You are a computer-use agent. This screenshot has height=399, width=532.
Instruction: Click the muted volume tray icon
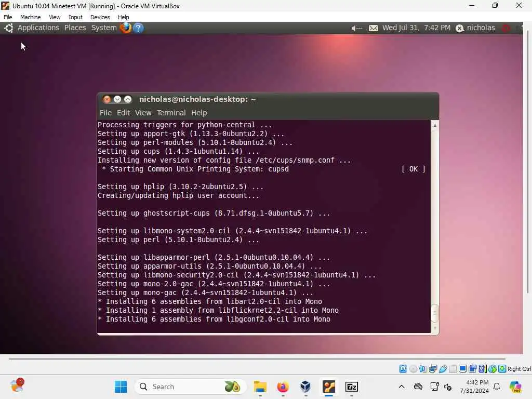(448, 387)
